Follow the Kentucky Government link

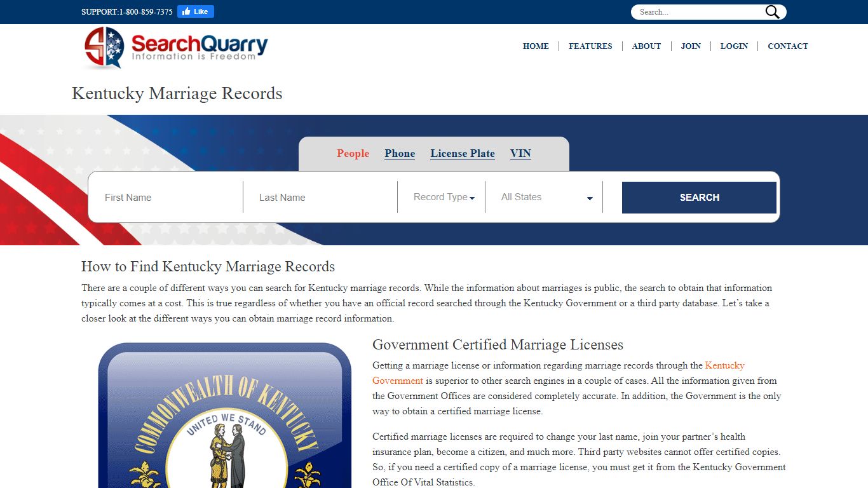(724, 365)
